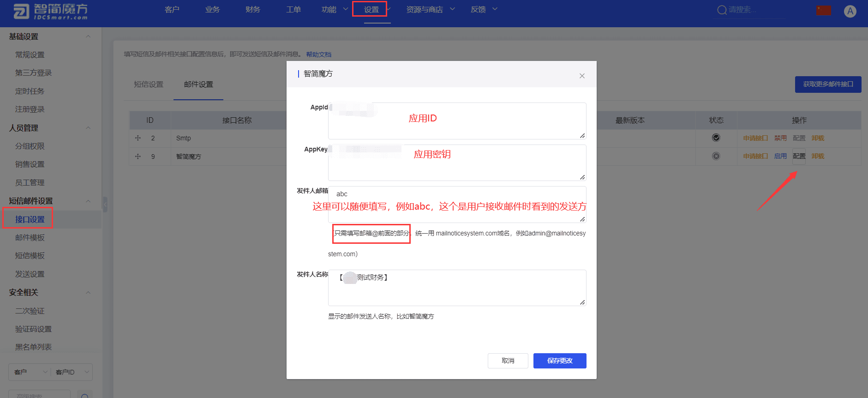Click the header 请搜索 search field
The height and width of the screenshot is (398, 868).
[x=756, y=10]
